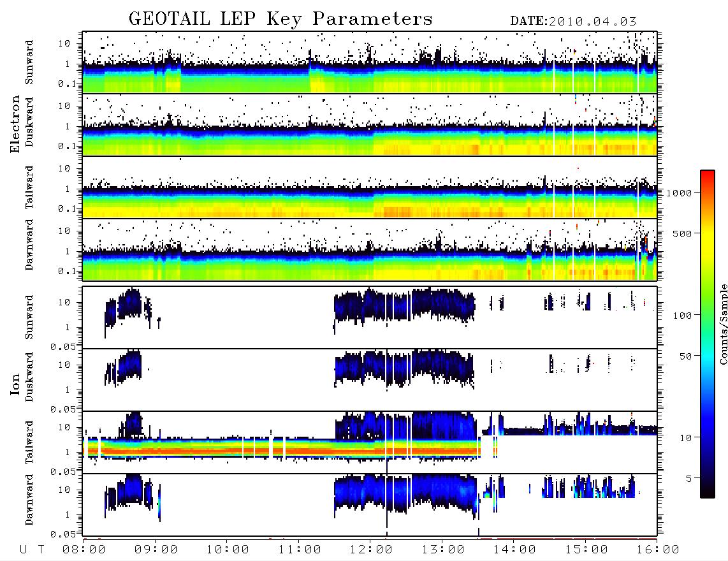The height and width of the screenshot is (561, 728).
Task: Click the rainbow Counts/Sample color scale bar
Action: coord(708,335)
